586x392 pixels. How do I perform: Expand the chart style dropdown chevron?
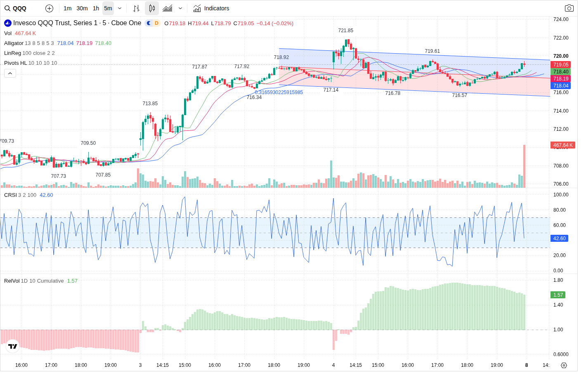click(x=180, y=8)
